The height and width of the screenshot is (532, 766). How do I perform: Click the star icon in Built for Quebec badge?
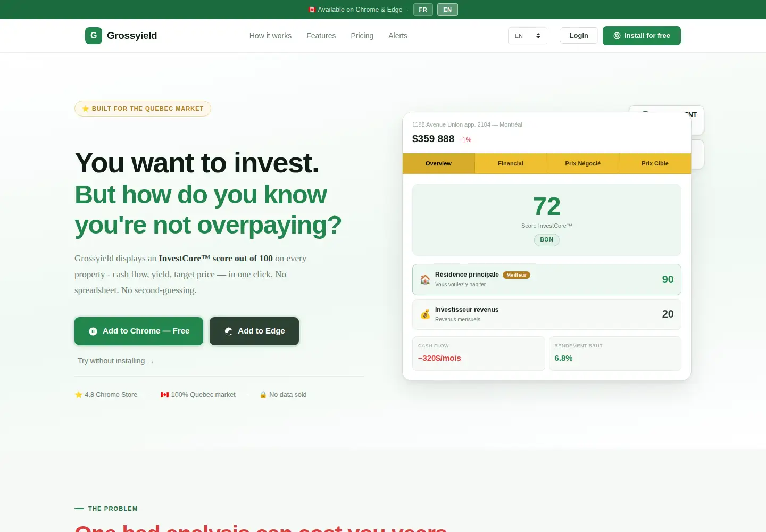click(86, 109)
